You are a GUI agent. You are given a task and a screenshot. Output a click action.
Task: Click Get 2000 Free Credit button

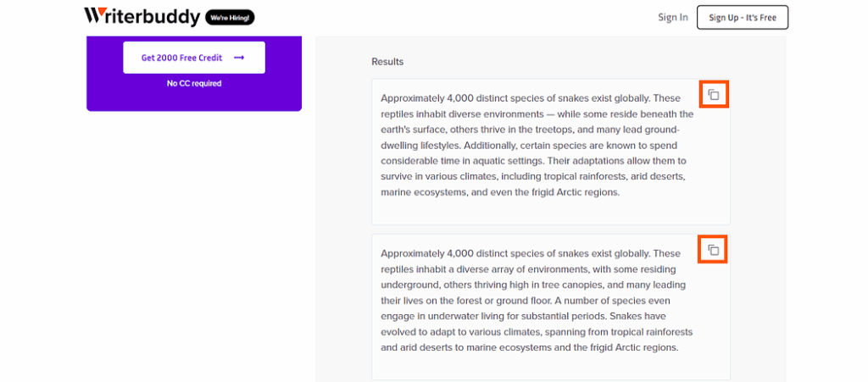194,58
